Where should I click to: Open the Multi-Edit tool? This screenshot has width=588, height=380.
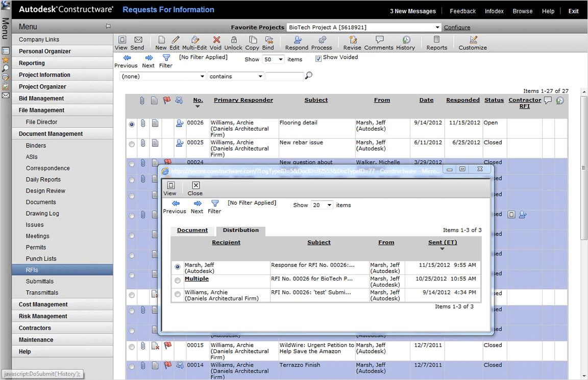[194, 40]
